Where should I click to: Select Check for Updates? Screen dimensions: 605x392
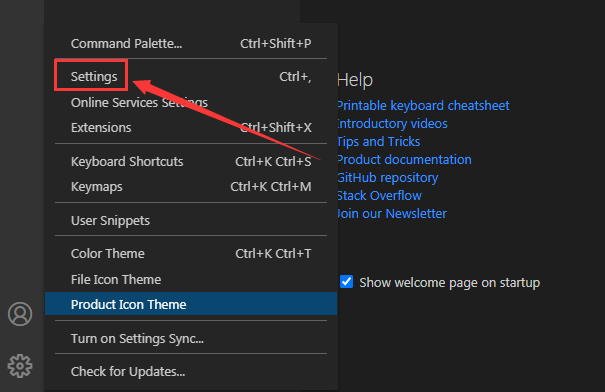[191, 371]
